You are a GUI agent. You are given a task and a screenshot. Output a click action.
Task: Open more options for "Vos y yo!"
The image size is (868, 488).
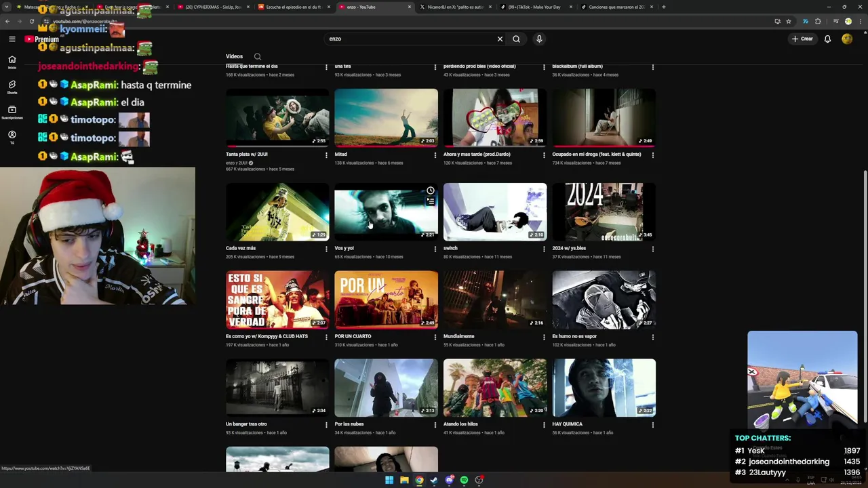point(435,249)
